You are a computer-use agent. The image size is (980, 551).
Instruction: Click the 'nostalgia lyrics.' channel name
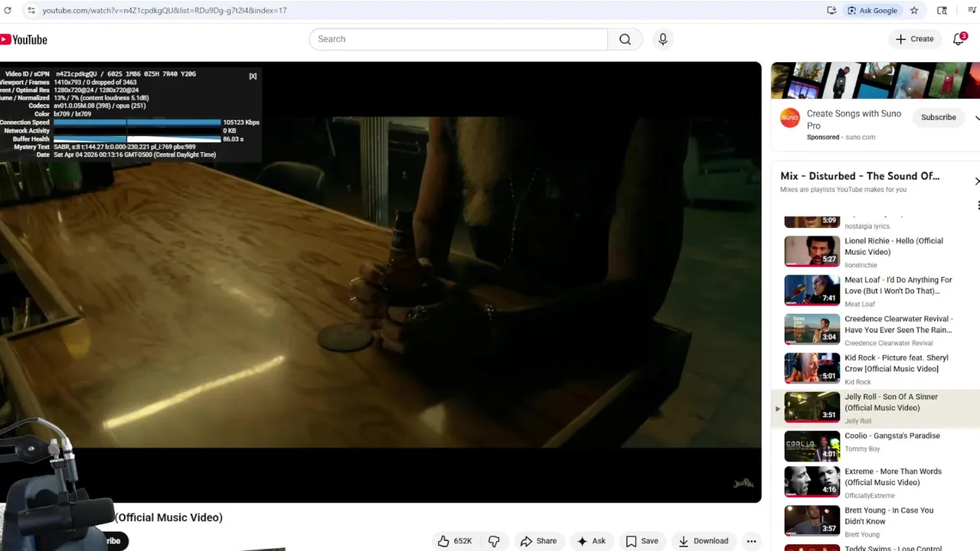coord(867,227)
